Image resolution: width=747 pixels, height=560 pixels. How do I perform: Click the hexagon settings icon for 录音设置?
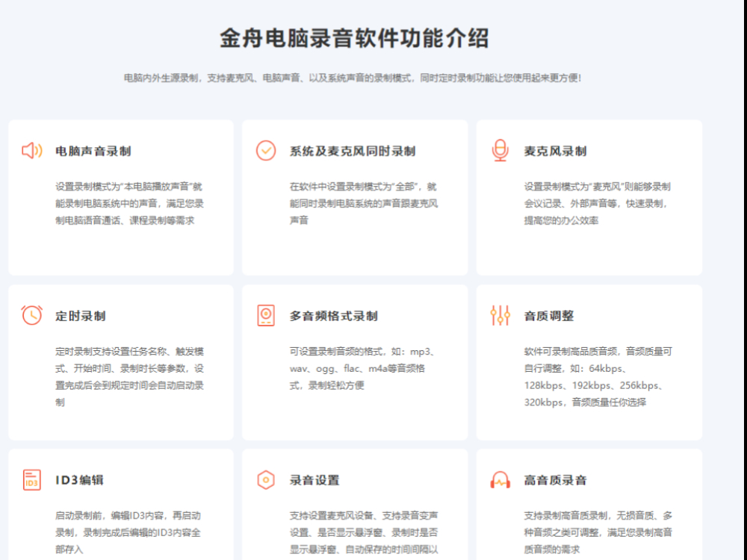pos(266,479)
